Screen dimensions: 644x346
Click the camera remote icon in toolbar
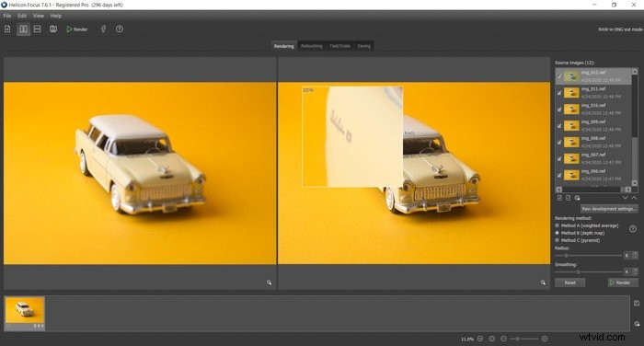point(53,29)
